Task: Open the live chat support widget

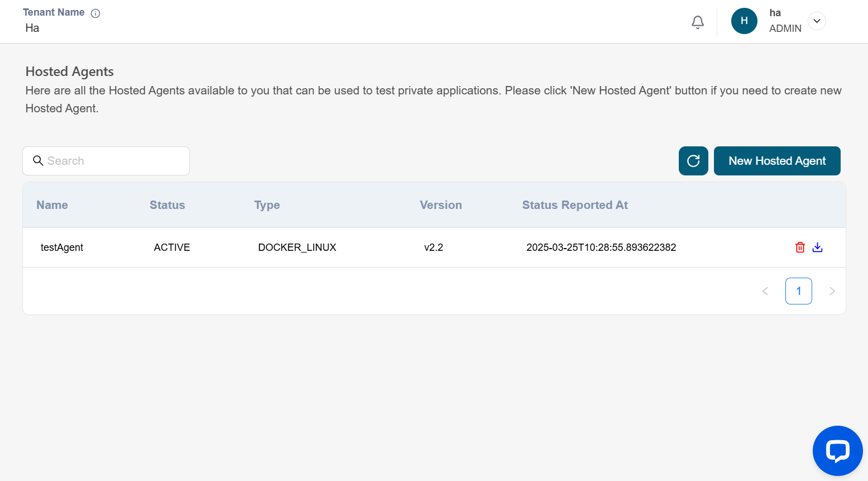Action: (x=837, y=450)
